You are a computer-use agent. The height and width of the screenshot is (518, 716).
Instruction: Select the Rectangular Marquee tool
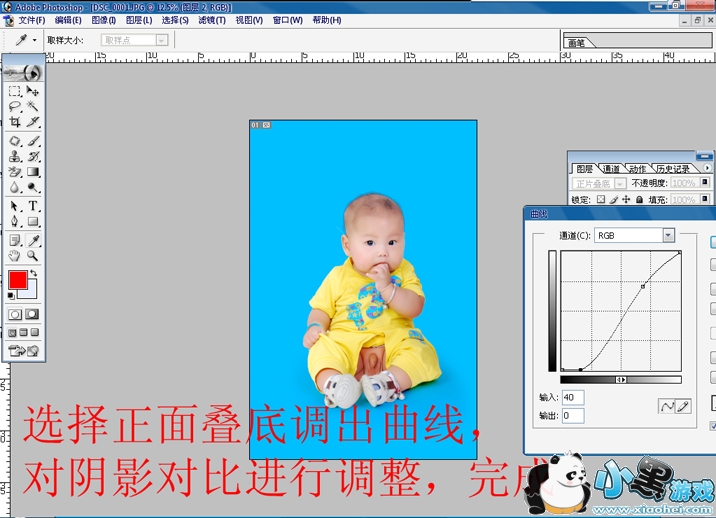coord(15,91)
